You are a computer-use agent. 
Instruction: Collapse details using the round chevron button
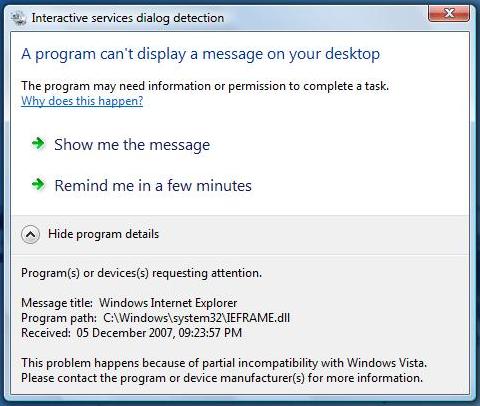30,234
